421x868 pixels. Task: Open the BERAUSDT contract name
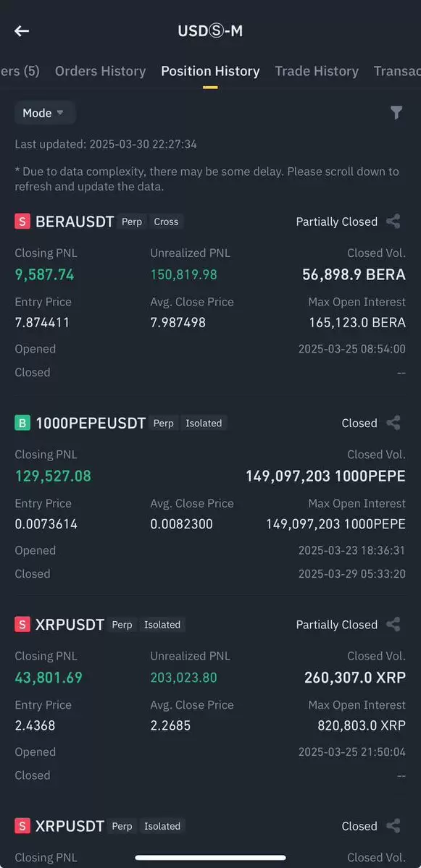click(x=75, y=222)
